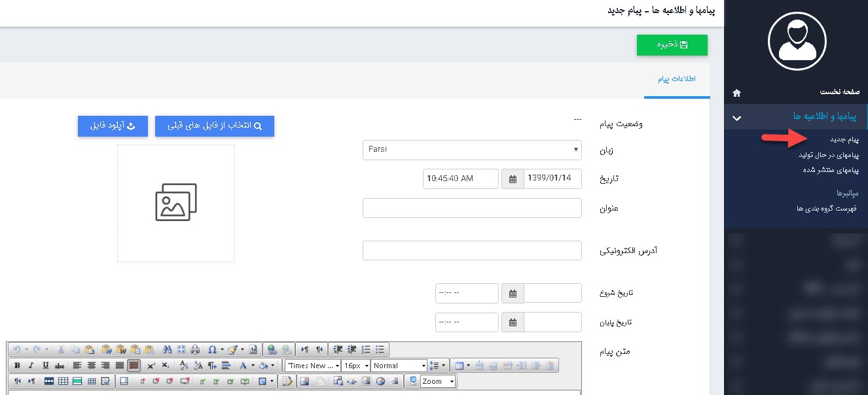Toggle strikethrough text formatting
The width and height of the screenshot is (868, 395).
tap(60, 366)
